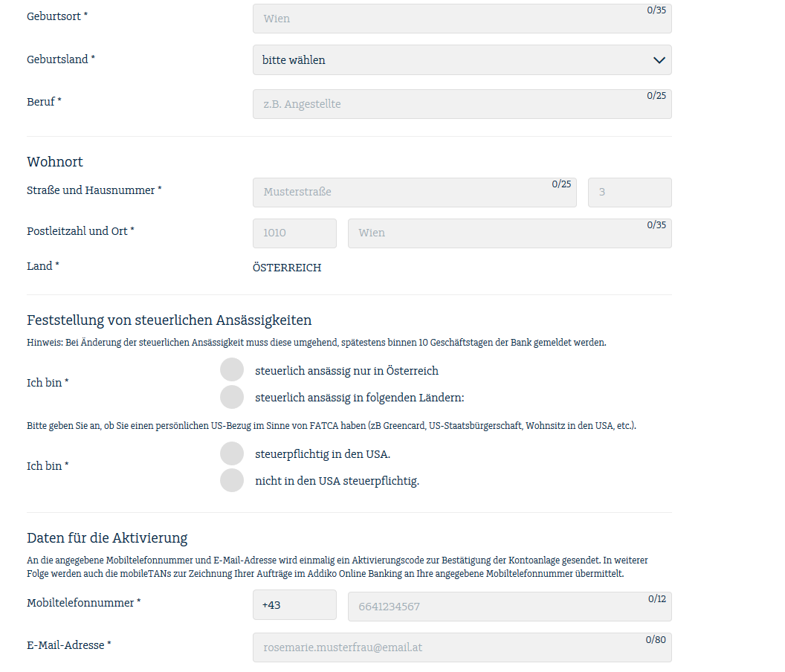Click into the Geburtsort input field

[x=446, y=19]
